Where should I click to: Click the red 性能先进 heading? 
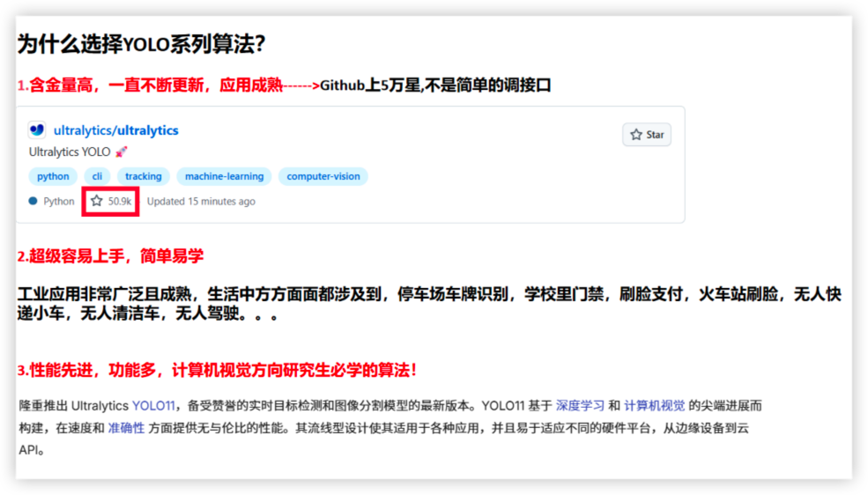217,371
